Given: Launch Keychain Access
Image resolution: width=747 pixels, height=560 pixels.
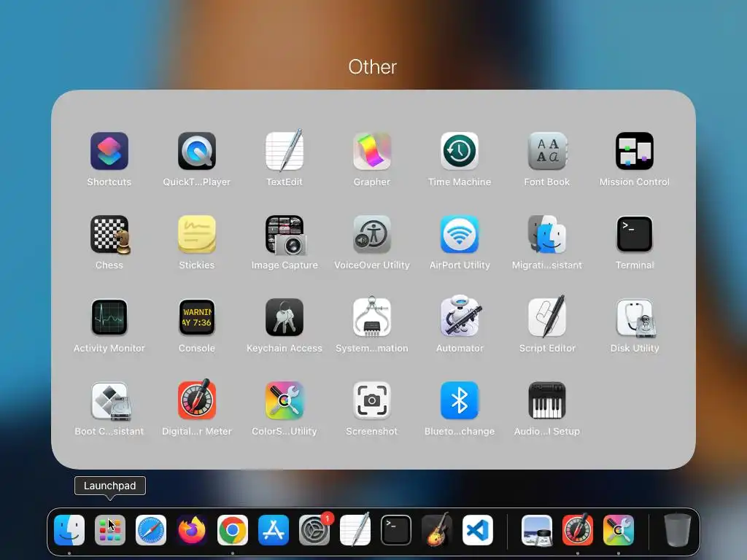Looking at the screenshot, I should pos(285,318).
